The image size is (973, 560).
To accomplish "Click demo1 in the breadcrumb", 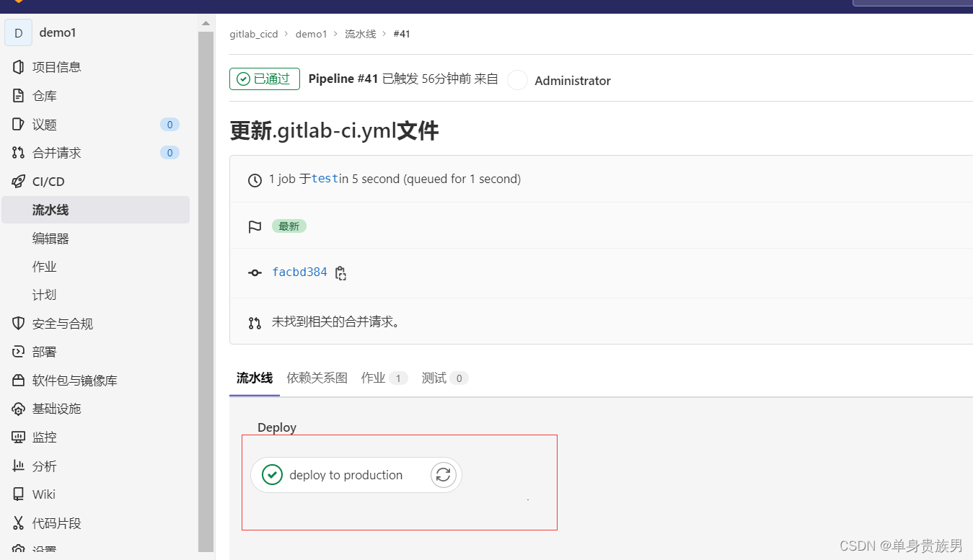I will 312,34.
